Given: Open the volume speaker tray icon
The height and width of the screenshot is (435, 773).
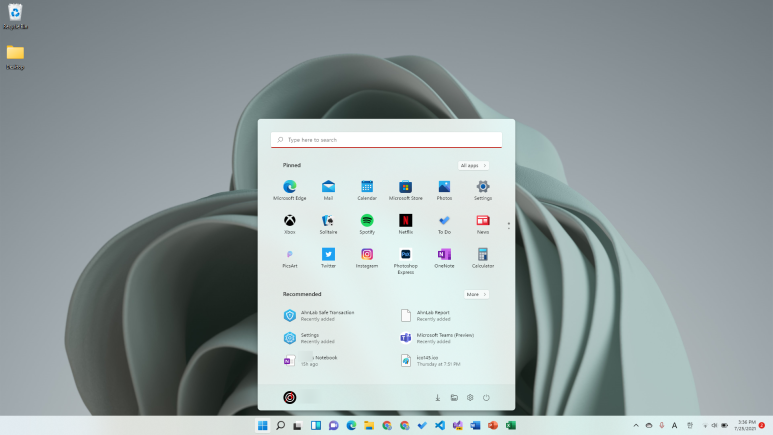Looking at the screenshot, I should (x=714, y=425).
